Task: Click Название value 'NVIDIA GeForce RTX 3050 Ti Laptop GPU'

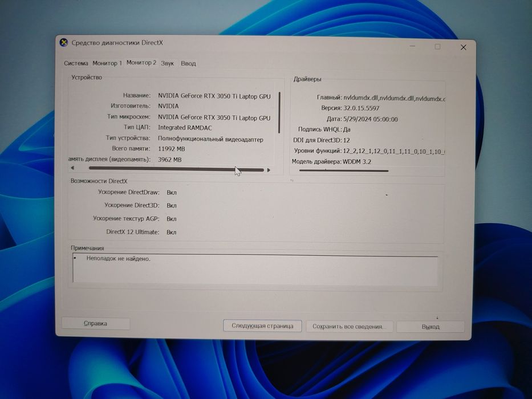Action: click(x=214, y=96)
